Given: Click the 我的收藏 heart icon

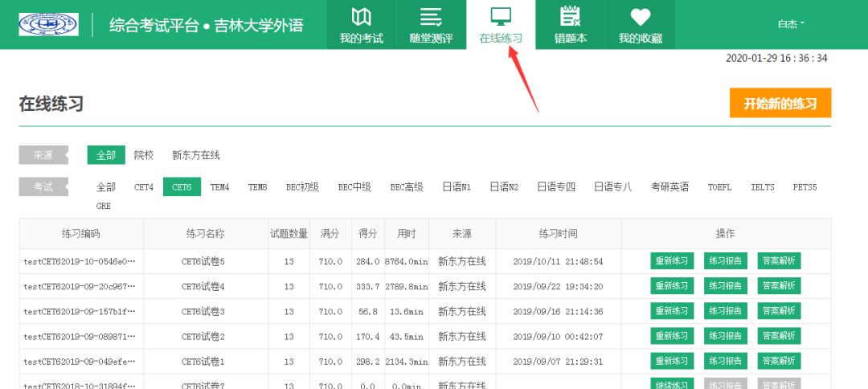Looking at the screenshot, I should tap(640, 17).
